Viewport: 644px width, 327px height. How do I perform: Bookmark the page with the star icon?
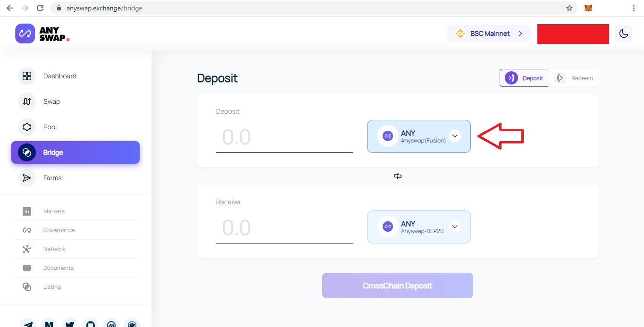pyautogui.click(x=569, y=8)
